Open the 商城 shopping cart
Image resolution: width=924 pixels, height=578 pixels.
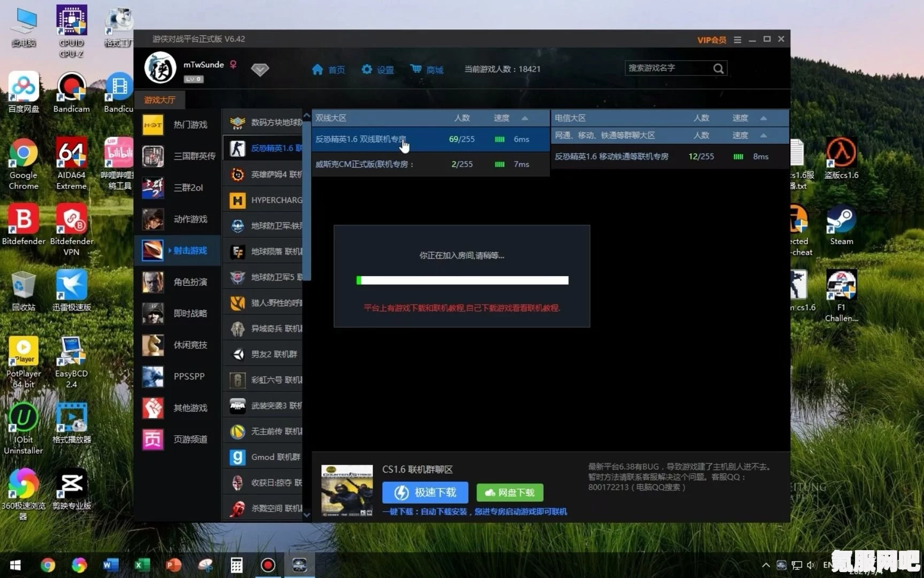coord(416,69)
